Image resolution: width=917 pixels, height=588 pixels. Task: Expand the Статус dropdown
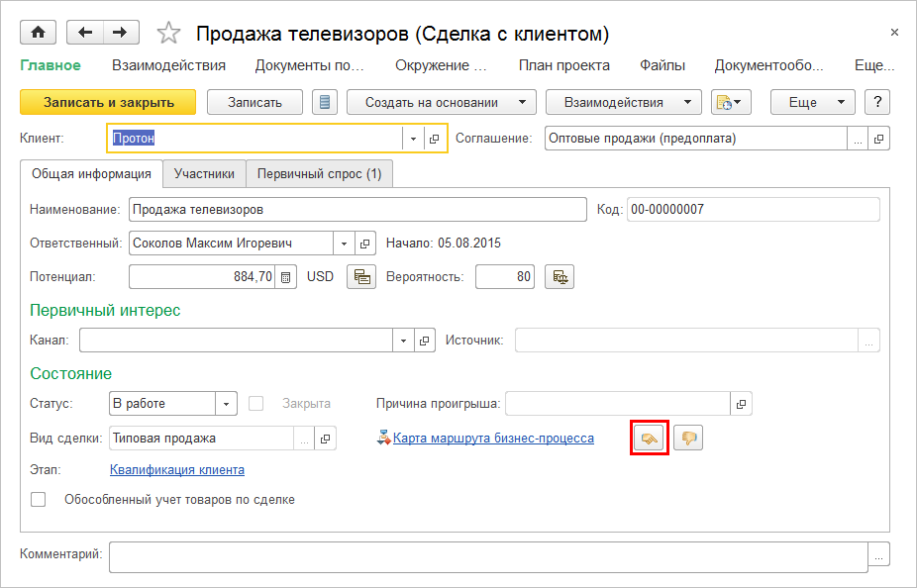pos(227,404)
